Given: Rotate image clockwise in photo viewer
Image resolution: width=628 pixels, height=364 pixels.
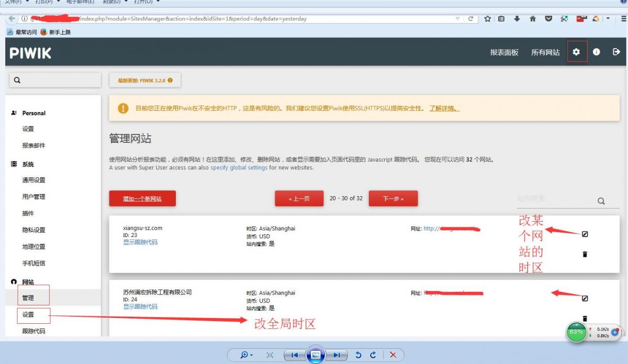Looking at the screenshot, I should tap(373, 355).
